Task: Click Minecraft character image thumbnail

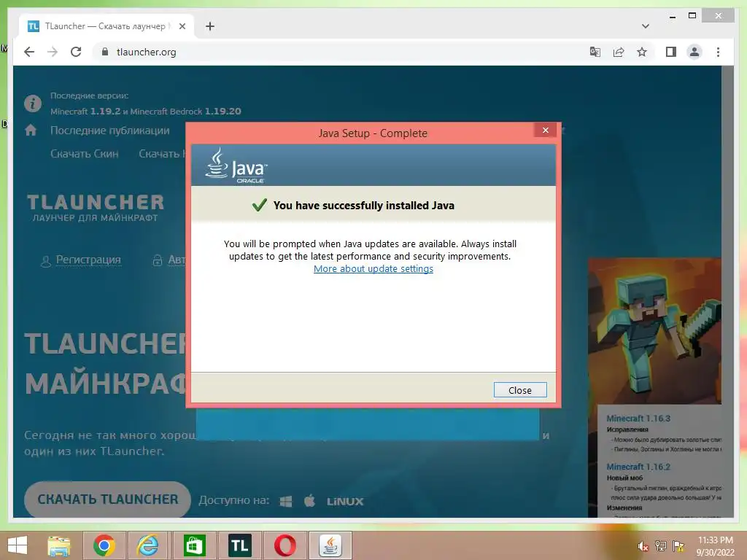Action: click(654, 331)
